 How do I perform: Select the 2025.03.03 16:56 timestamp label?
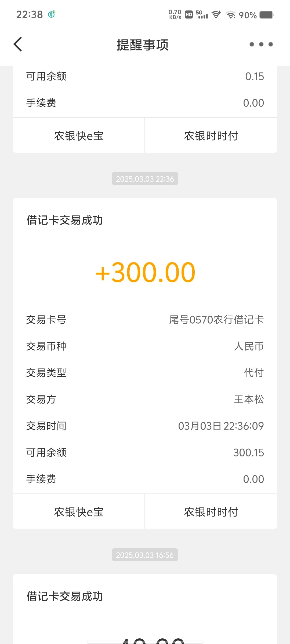(145, 555)
